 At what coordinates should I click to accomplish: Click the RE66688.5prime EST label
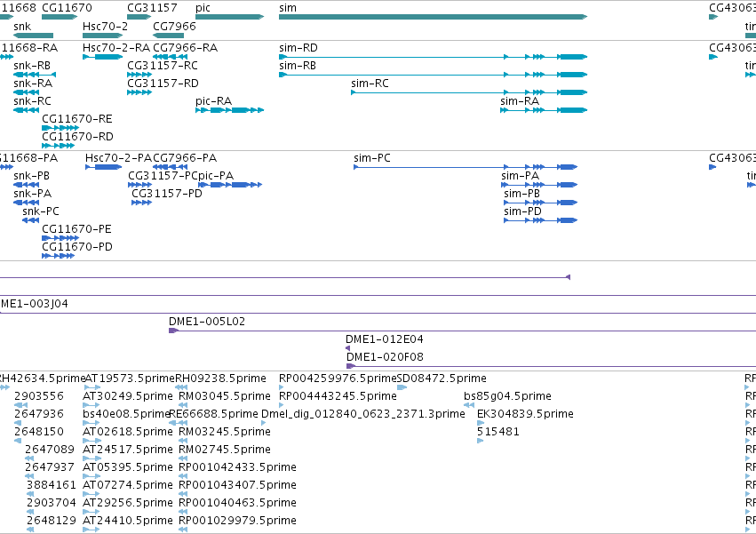point(213,414)
